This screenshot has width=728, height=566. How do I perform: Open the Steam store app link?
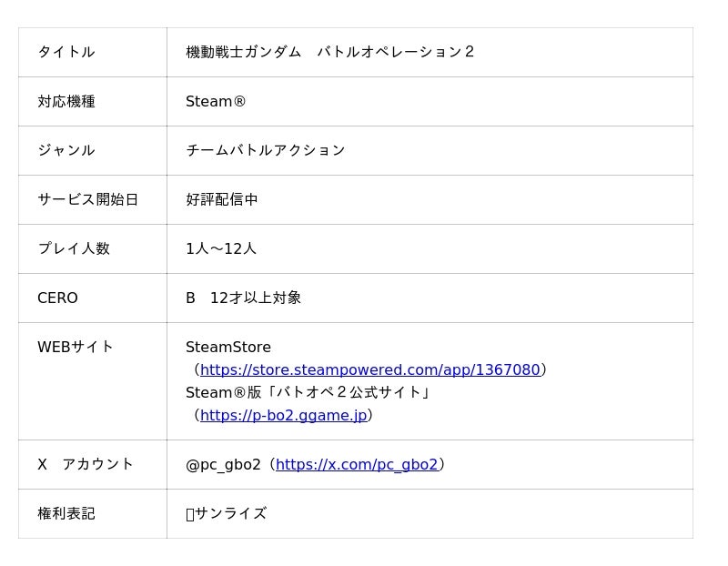(x=370, y=370)
